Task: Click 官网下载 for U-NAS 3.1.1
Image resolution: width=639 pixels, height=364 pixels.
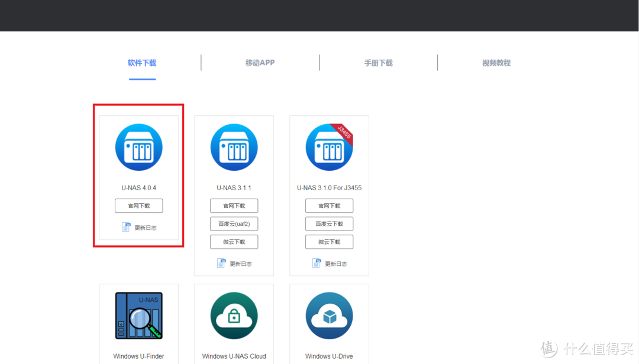Action: (x=234, y=206)
